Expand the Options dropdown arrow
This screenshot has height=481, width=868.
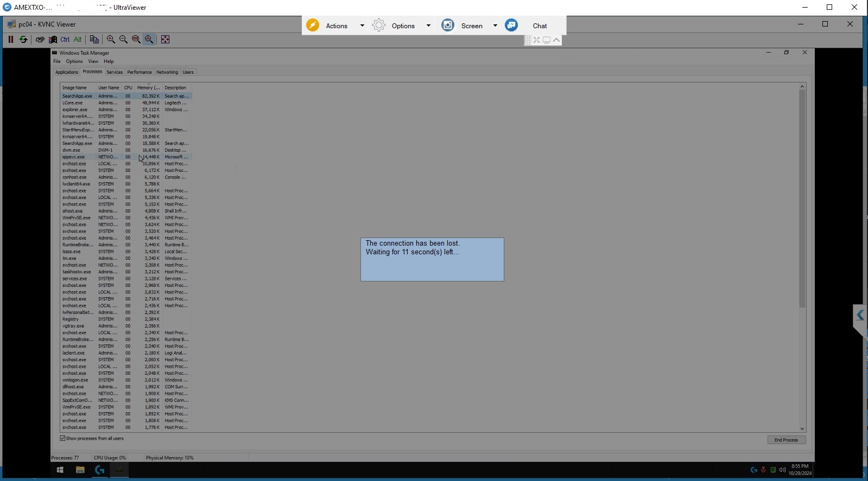[428, 25]
